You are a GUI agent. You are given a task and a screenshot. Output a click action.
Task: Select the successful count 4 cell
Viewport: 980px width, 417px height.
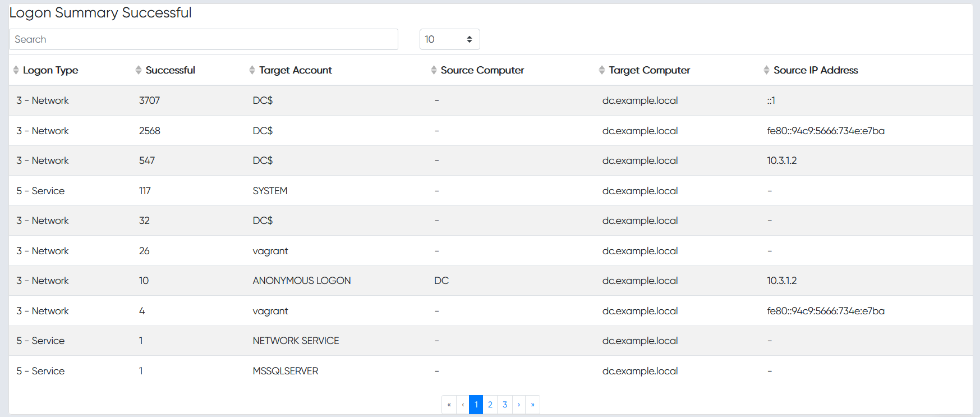point(142,311)
